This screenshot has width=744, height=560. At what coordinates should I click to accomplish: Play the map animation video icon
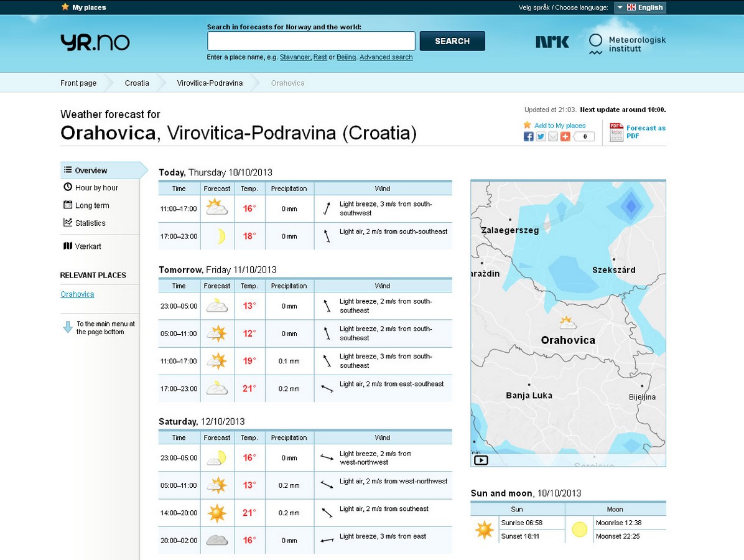481,460
